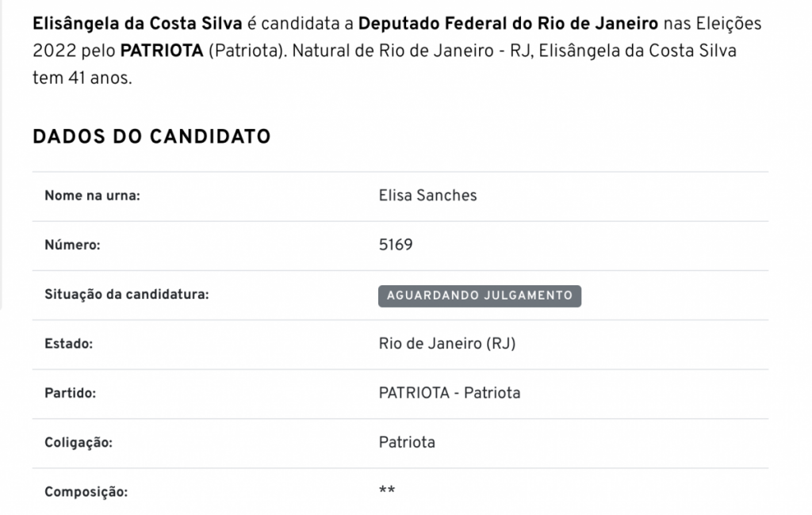Click the bold Elisângela da Costa Silva name
Image resolution: width=812 pixels, height=515 pixels.
tap(137, 24)
